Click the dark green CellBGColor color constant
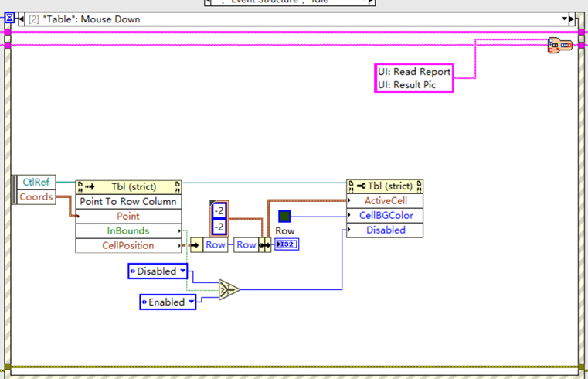This screenshot has height=379, width=588. (x=284, y=217)
